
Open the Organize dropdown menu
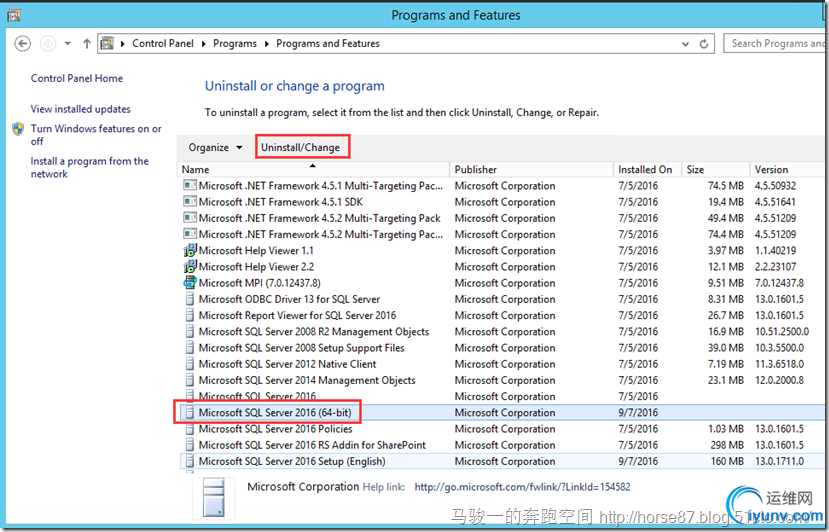tap(215, 148)
